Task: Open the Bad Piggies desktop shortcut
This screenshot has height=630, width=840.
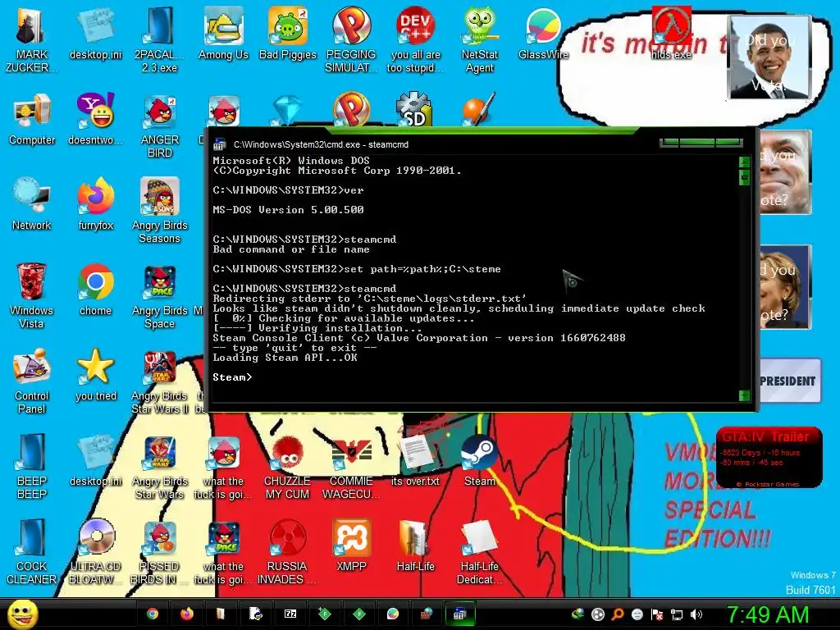Action: coord(288,33)
